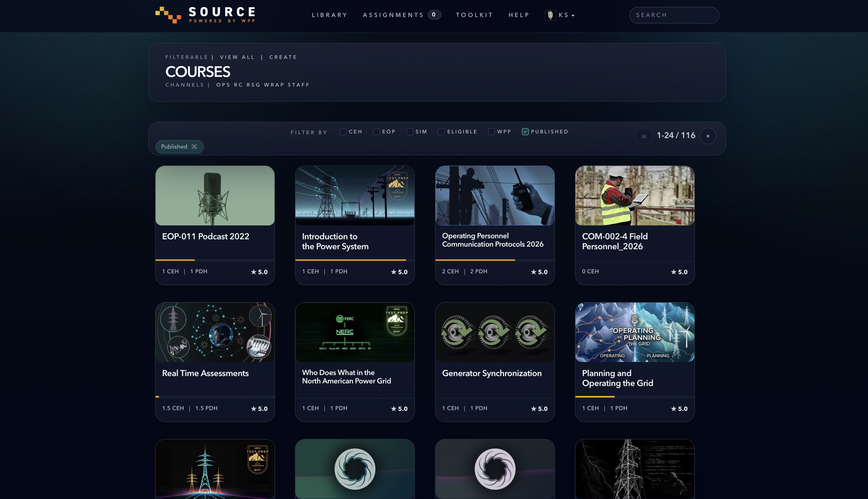Viewport: 868px width, 499px height.
Task: Open the Real Time Assessments thumbnail
Action: pyautogui.click(x=215, y=332)
